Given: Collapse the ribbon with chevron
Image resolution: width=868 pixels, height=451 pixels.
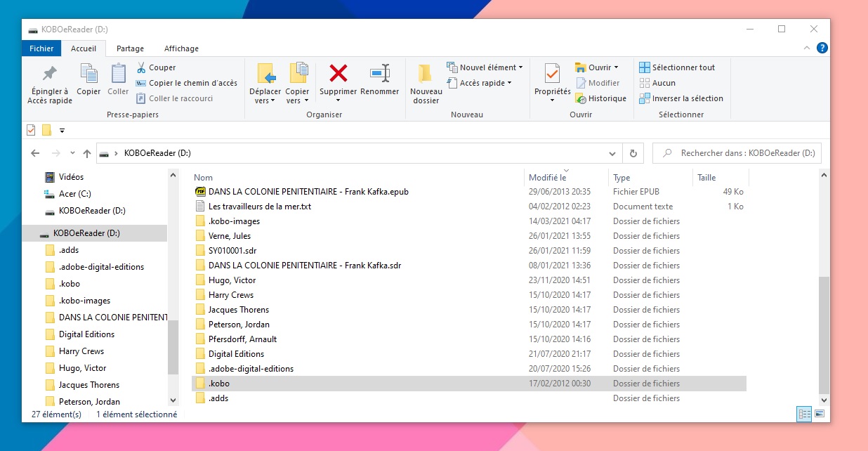Looking at the screenshot, I should coord(807,48).
